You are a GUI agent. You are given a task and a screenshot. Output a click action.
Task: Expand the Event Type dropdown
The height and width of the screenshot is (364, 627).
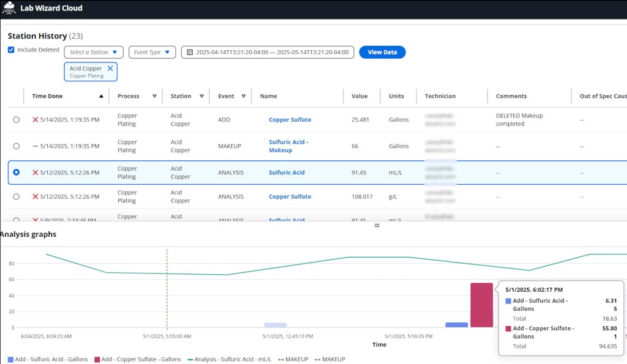152,53
